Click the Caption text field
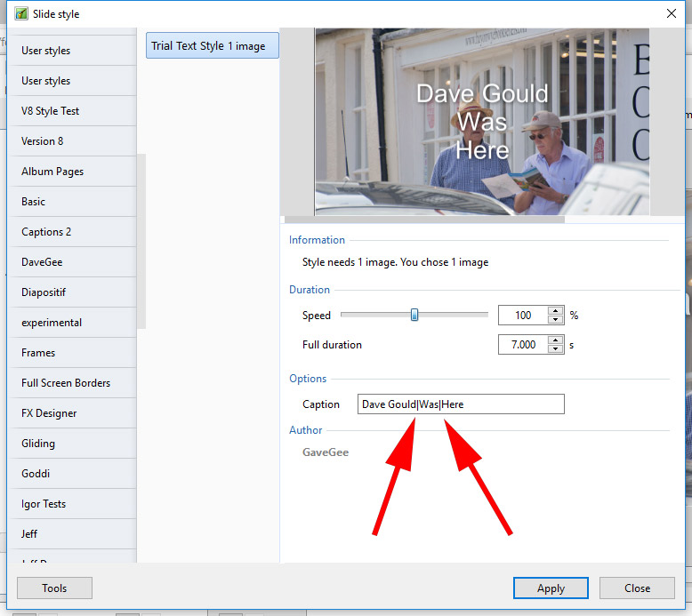692x616 pixels. (460, 404)
